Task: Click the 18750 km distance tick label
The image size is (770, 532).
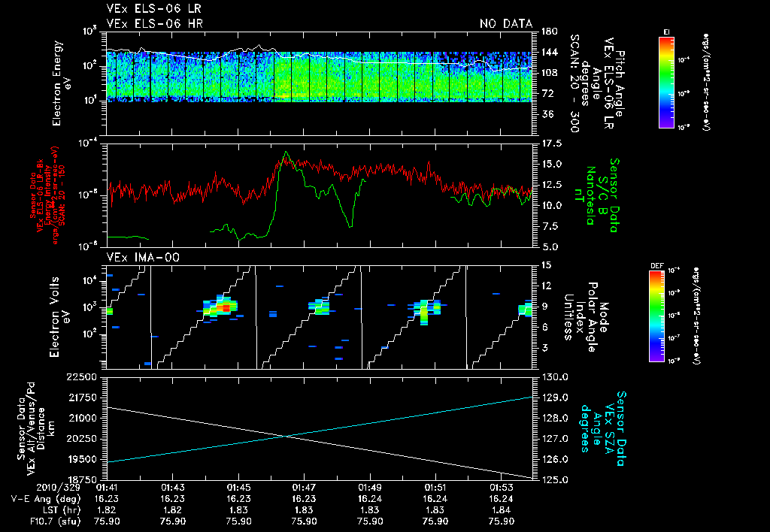Action: 83,480
